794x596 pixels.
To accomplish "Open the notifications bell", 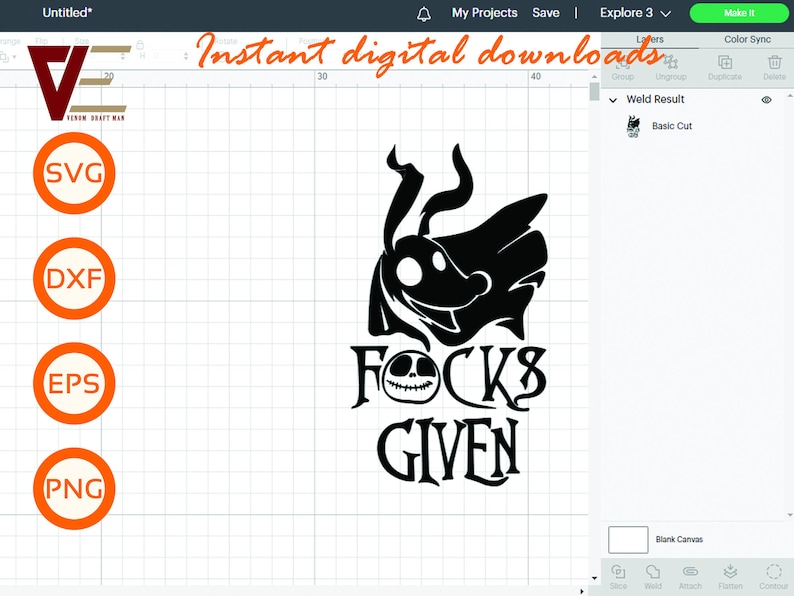I will (424, 14).
